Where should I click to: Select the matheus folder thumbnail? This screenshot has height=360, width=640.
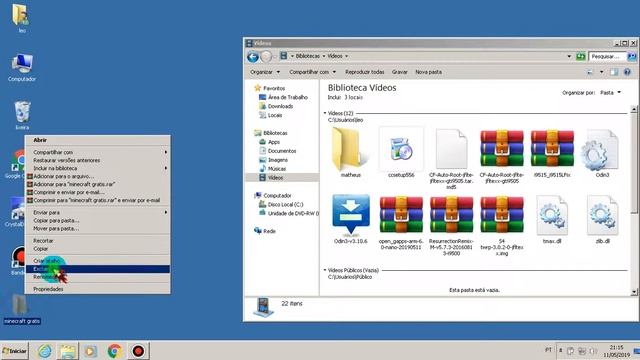click(x=351, y=153)
